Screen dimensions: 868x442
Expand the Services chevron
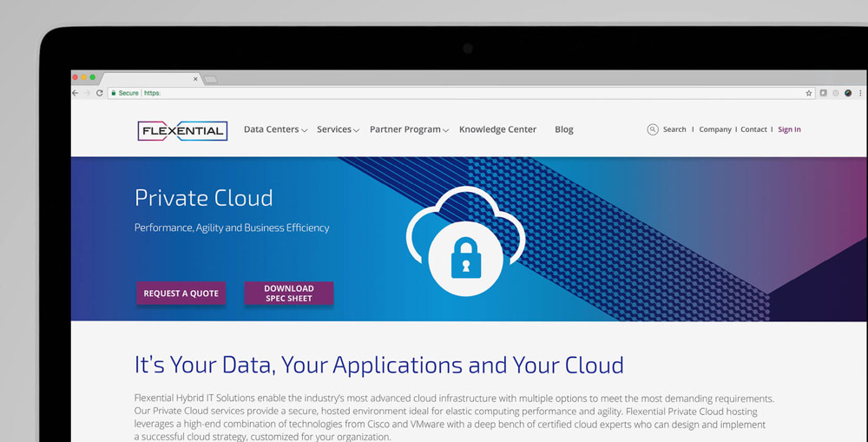tap(357, 131)
